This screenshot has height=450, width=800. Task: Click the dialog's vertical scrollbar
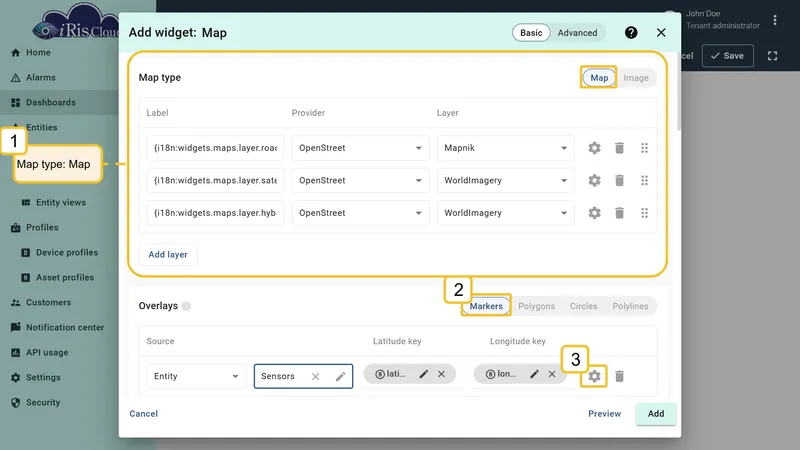coord(679,89)
